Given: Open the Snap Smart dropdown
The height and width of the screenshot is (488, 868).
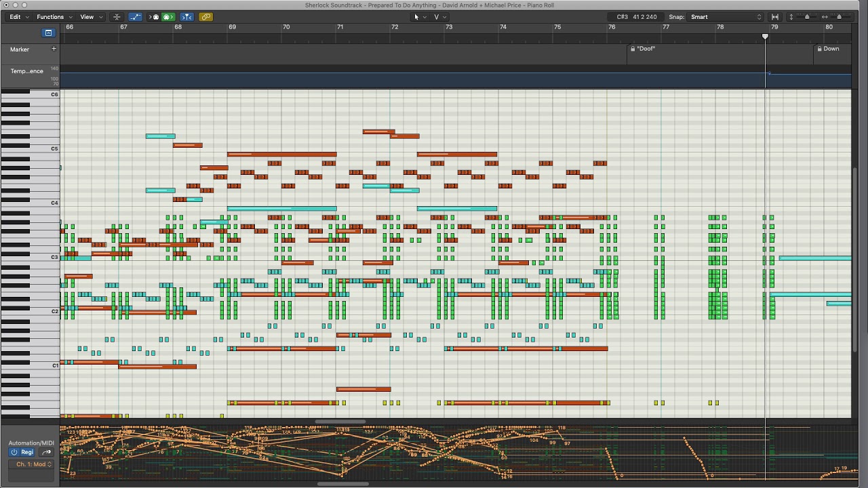Looking at the screenshot, I should pos(726,17).
